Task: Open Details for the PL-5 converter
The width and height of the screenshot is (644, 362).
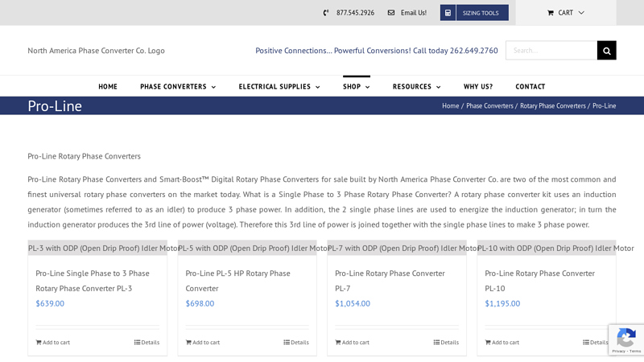Action: [296, 343]
